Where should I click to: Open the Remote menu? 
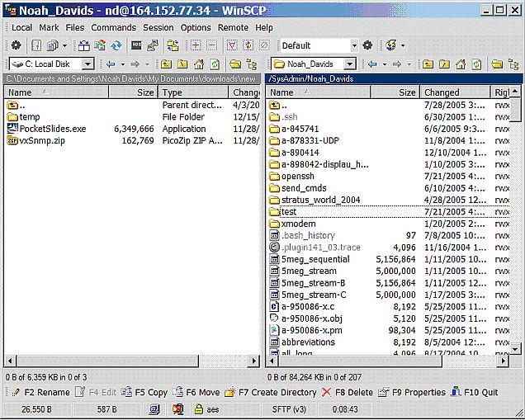click(x=233, y=27)
